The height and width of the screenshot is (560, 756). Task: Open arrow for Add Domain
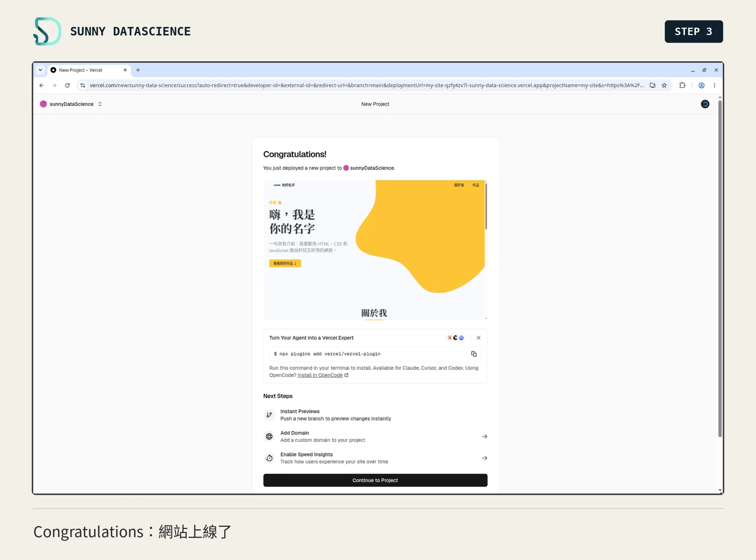click(484, 437)
